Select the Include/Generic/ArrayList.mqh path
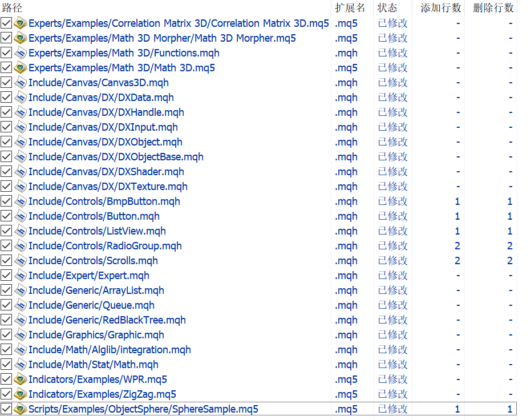 (96, 290)
